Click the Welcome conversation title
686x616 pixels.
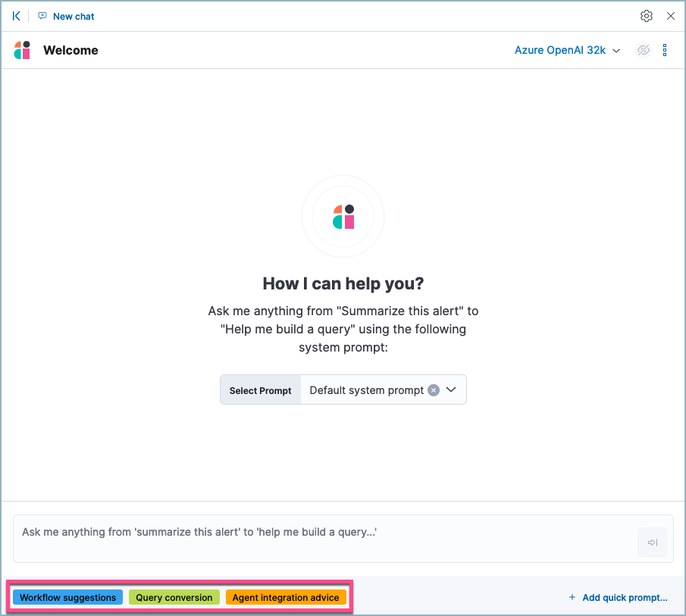[x=70, y=51]
